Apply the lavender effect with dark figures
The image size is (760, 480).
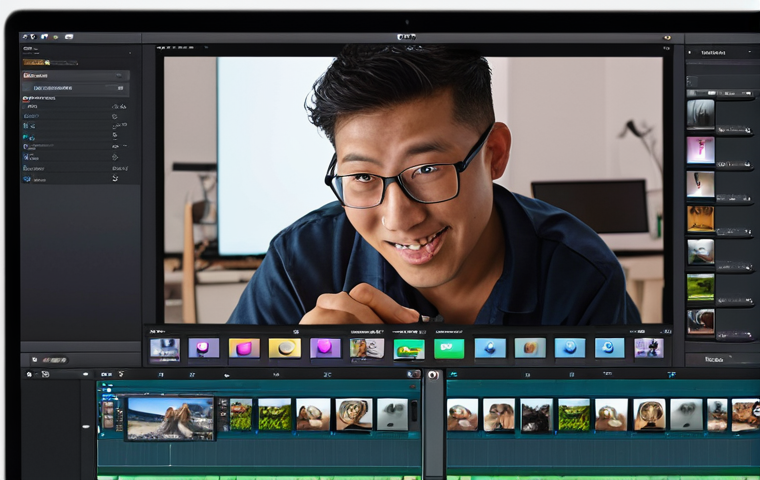click(x=649, y=348)
